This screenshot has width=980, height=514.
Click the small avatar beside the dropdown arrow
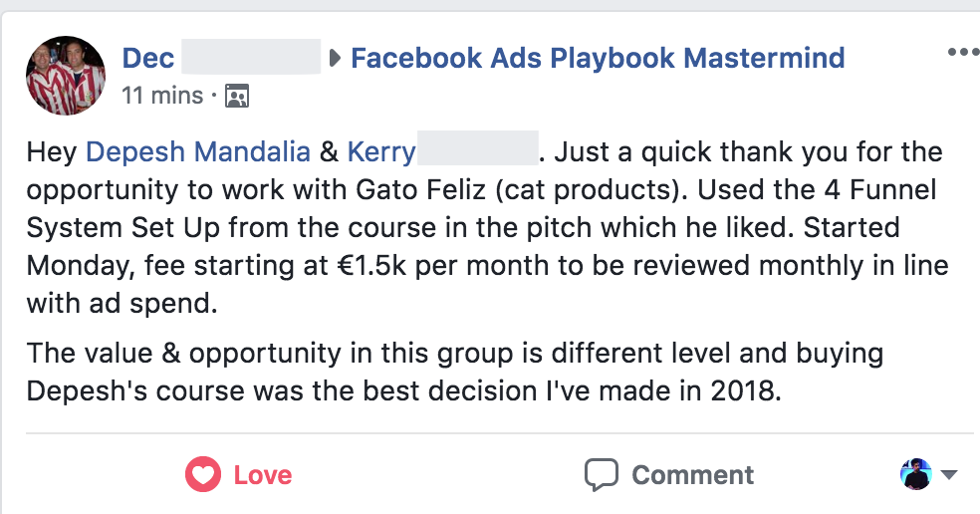pyautogui.click(x=915, y=474)
